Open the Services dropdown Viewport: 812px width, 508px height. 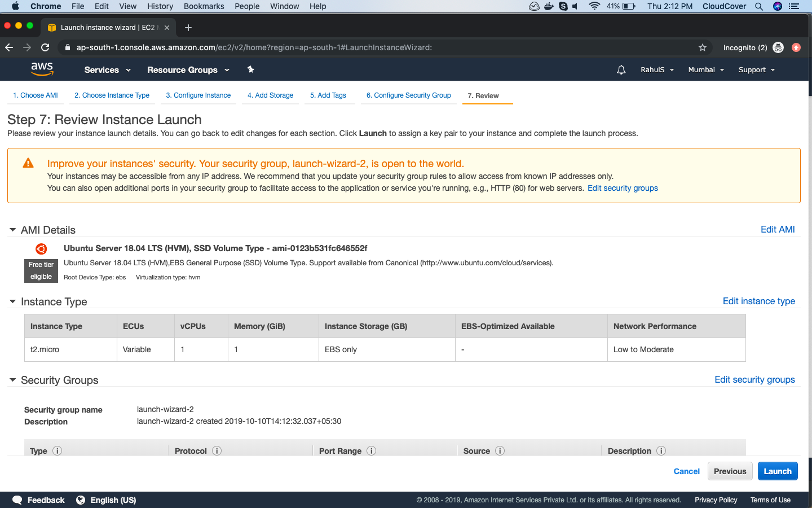(107, 69)
